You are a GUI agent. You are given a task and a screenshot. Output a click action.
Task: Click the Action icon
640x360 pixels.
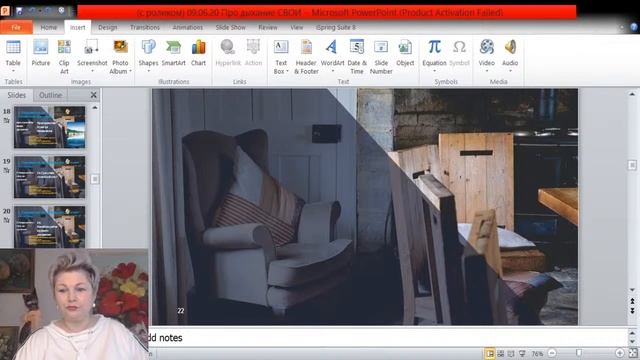[x=253, y=47]
